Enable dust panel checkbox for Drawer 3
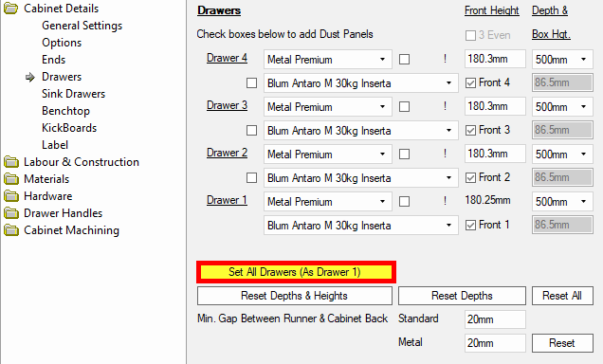The width and height of the screenshot is (603, 364). (251, 130)
